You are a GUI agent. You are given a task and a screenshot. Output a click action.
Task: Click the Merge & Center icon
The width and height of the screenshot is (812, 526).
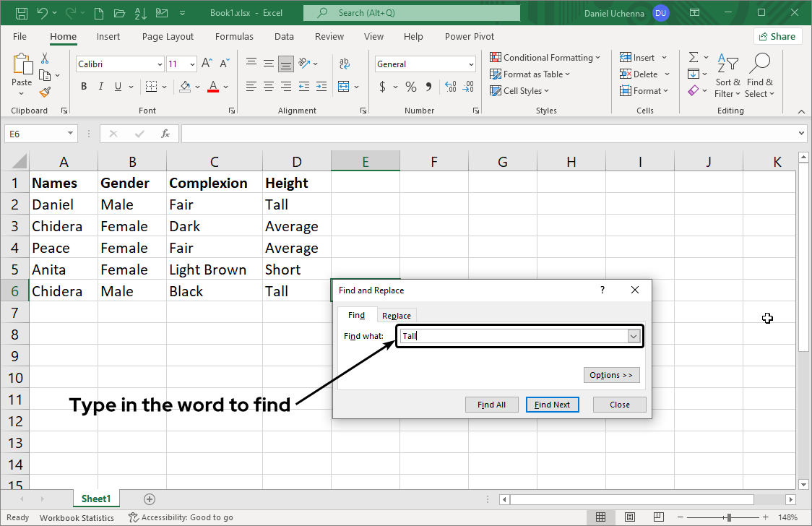point(344,87)
